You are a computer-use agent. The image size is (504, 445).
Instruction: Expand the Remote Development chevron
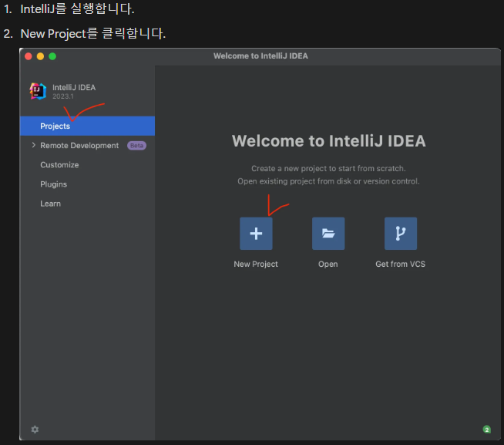[33, 145]
